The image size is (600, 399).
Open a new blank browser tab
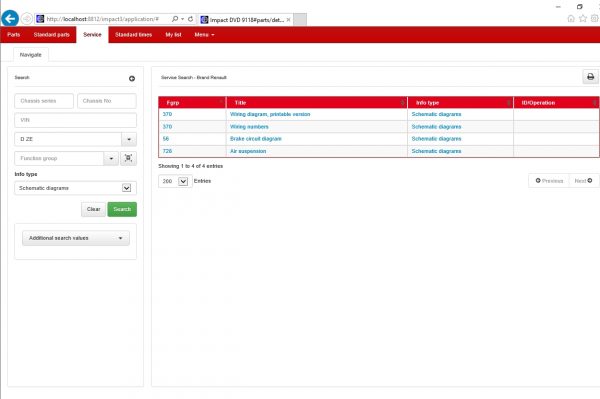[x=300, y=20]
